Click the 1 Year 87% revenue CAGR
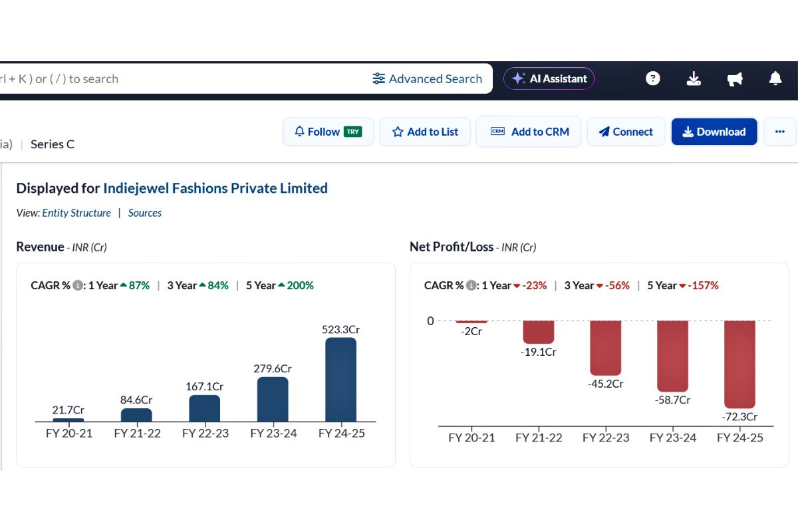 pyautogui.click(x=119, y=285)
